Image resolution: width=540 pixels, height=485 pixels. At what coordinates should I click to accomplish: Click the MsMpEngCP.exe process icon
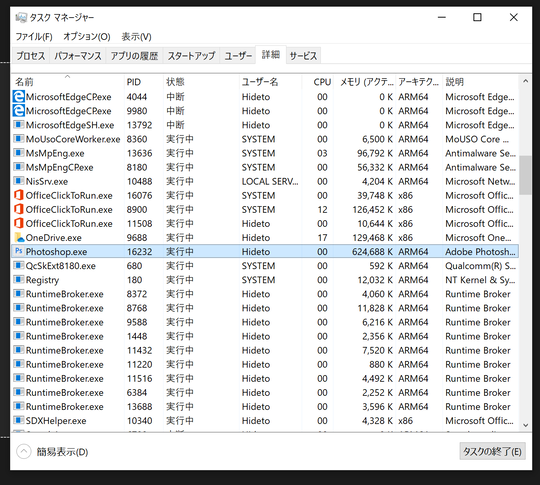pos(19,167)
